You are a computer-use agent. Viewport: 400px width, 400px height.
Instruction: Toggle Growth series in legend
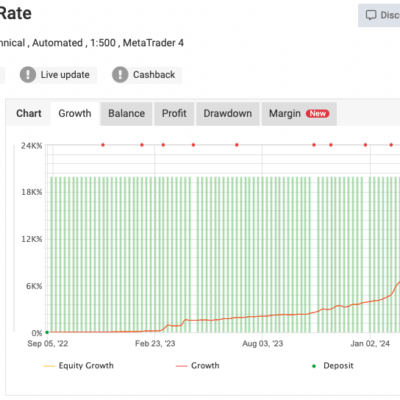click(x=198, y=366)
